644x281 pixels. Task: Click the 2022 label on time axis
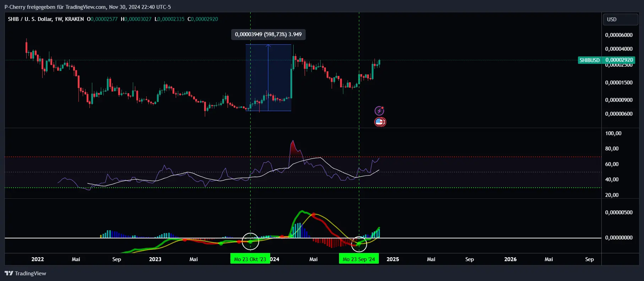[38, 259]
